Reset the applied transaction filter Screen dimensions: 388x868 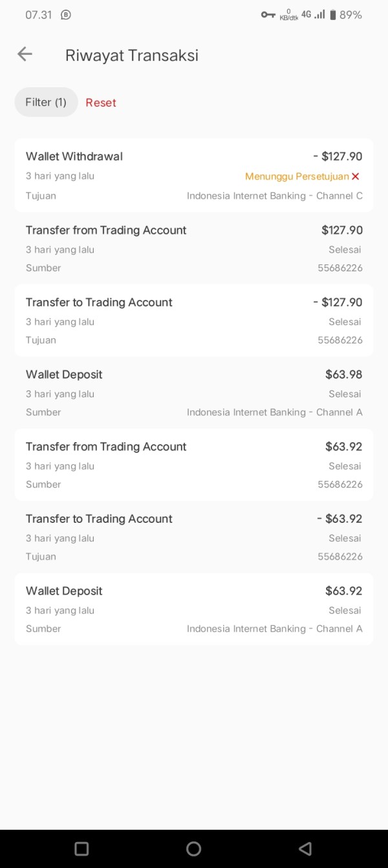[101, 103]
